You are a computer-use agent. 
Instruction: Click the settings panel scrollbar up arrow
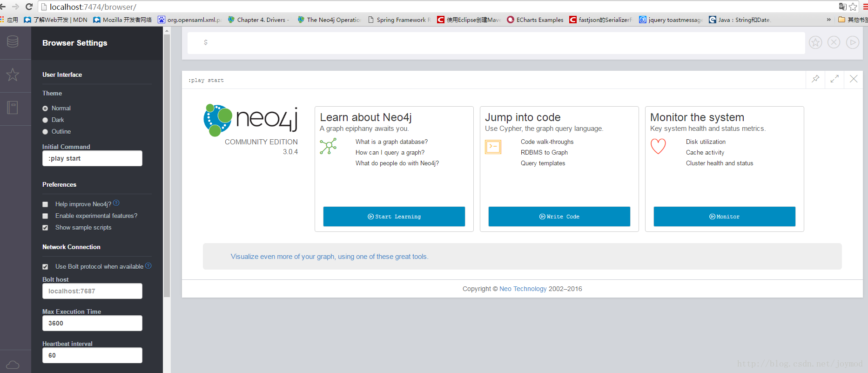tap(167, 30)
